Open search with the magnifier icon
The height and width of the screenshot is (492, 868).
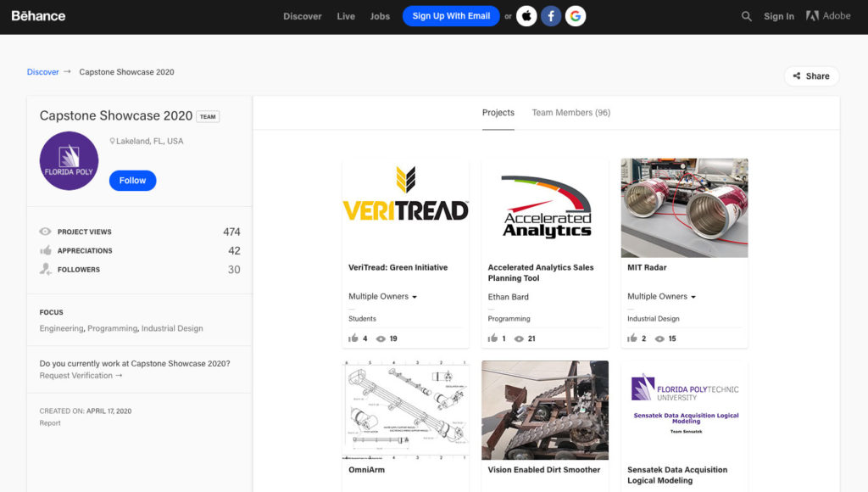[x=746, y=16]
